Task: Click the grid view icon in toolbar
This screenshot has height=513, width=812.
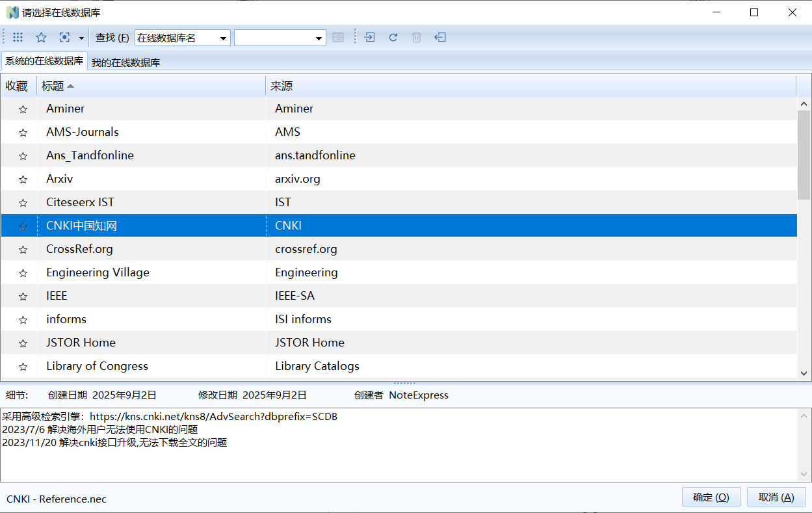Action: click(18, 38)
